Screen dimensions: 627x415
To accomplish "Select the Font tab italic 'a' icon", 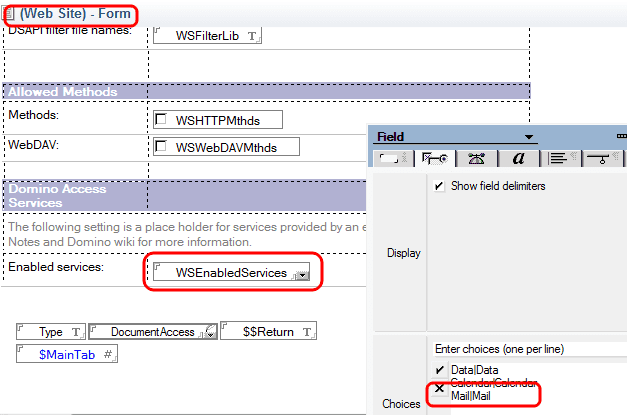I will point(518,157).
